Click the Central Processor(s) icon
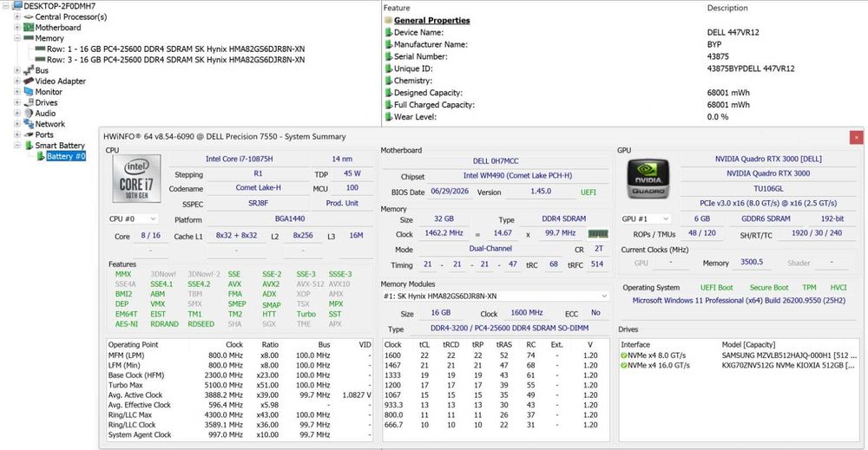The width and height of the screenshot is (868, 450). 29,16
